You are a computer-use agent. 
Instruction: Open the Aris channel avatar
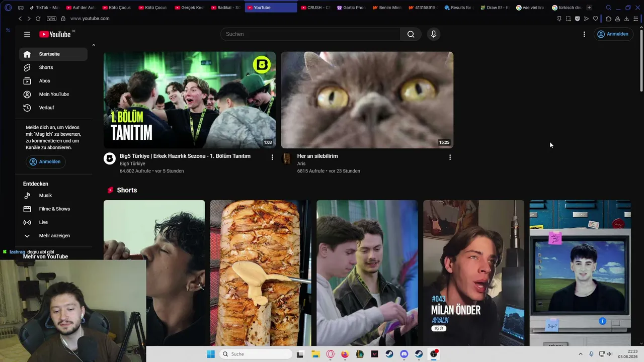287,159
